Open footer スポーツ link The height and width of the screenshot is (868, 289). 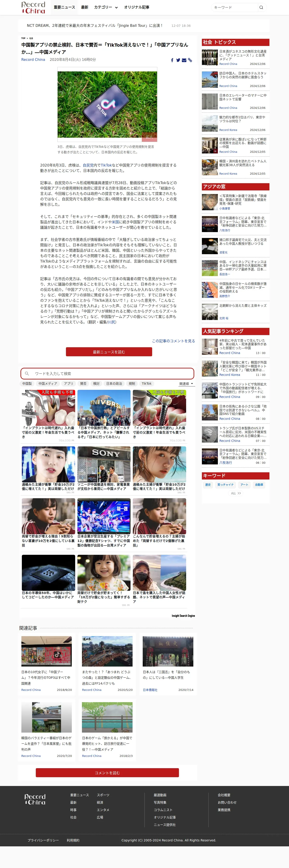[x=103, y=795]
